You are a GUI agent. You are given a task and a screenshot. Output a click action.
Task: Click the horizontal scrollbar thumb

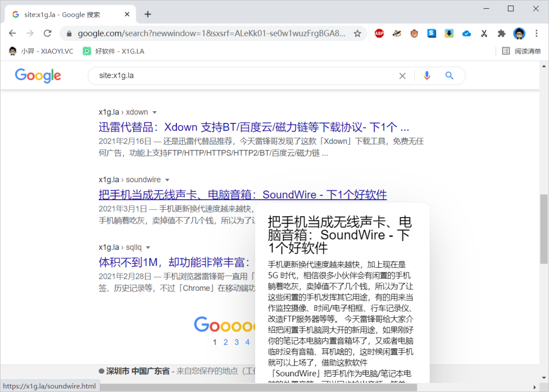point(258,387)
